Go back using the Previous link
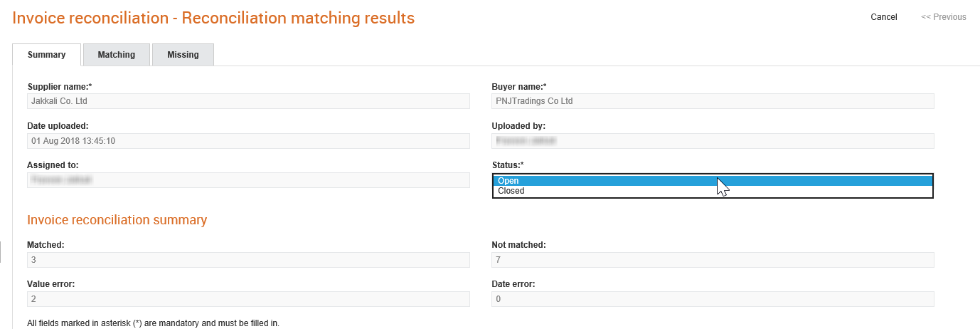 944,17
